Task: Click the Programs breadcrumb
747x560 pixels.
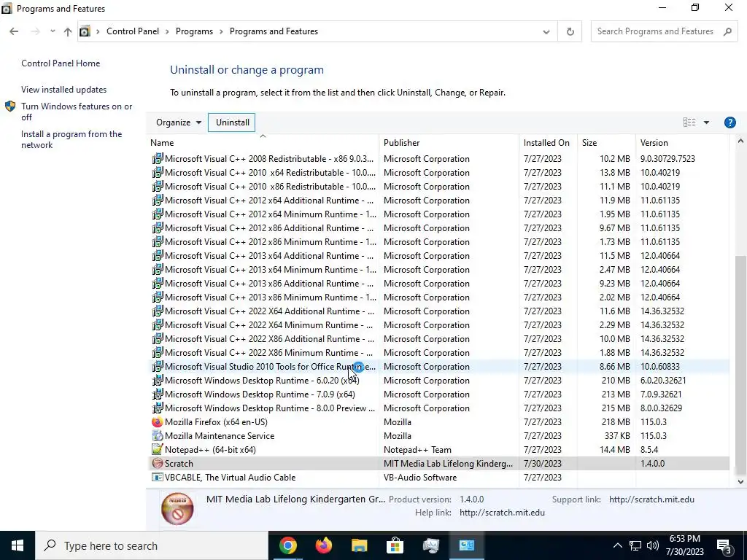Action: (x=194, y=31)
